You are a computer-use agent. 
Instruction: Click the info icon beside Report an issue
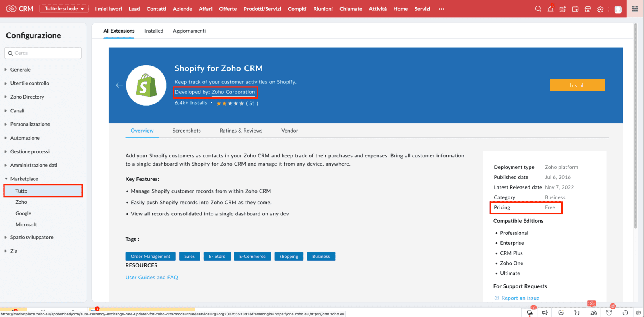coord(497,298)
